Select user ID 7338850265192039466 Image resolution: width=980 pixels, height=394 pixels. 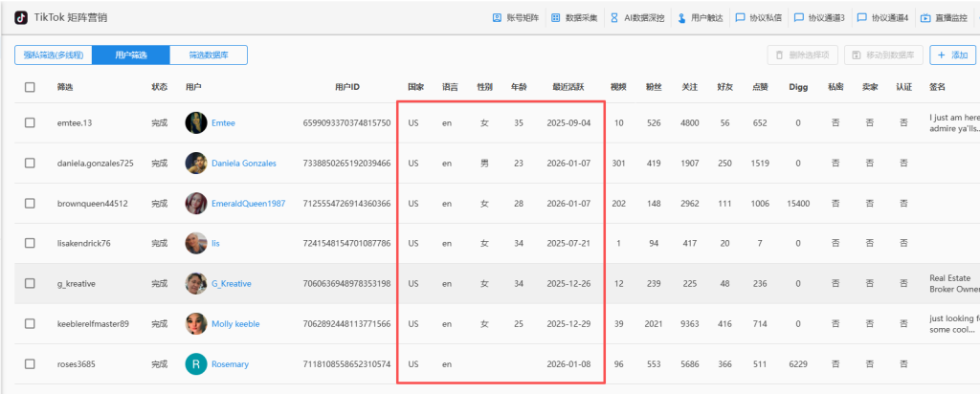point(346,163)
